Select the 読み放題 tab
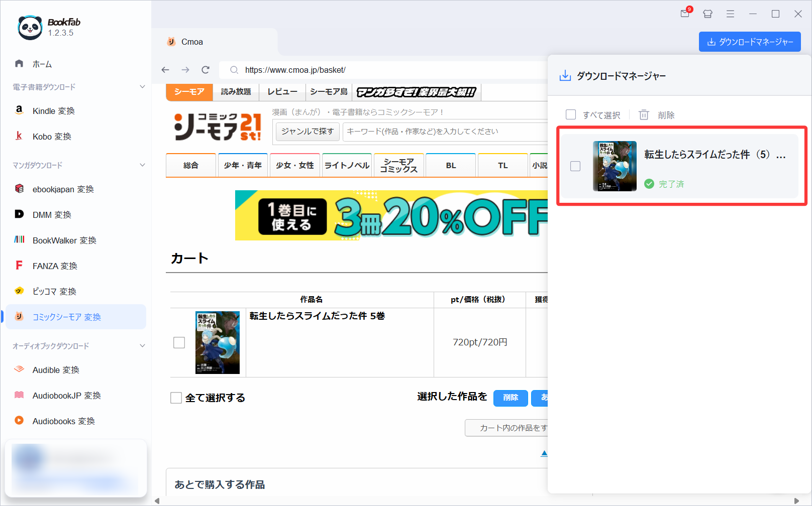 pos(236,92)
